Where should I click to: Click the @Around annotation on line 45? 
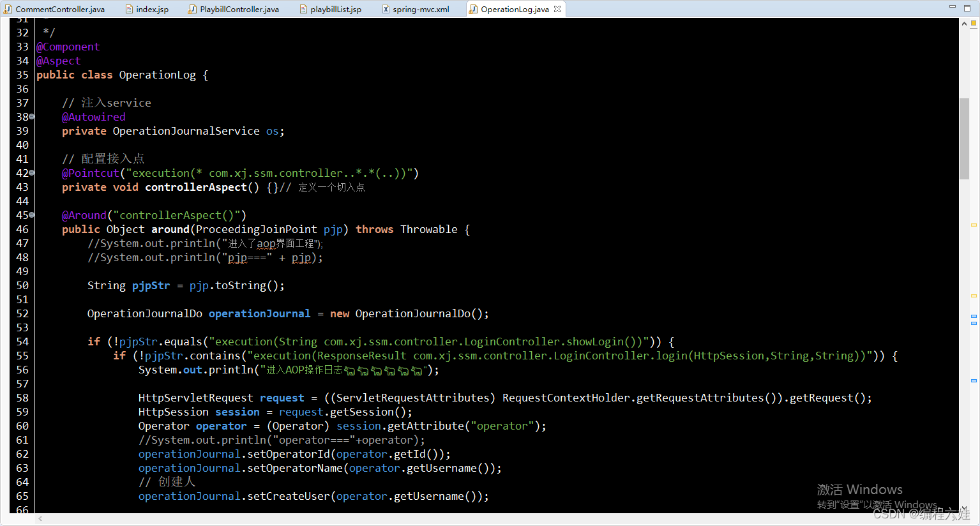(x=84, y=215)
